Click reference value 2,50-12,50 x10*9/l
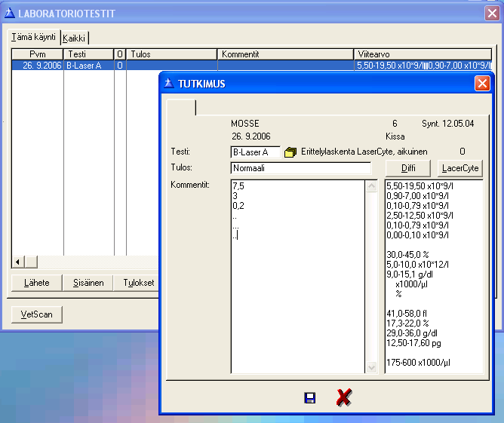Viewport: 504px width, 423px height. (x=419, y=215)
